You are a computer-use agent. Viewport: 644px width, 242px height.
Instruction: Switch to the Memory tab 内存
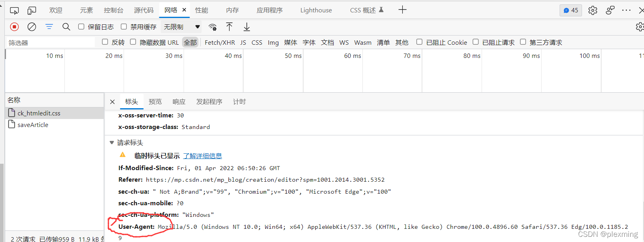[x=232, y=10]
